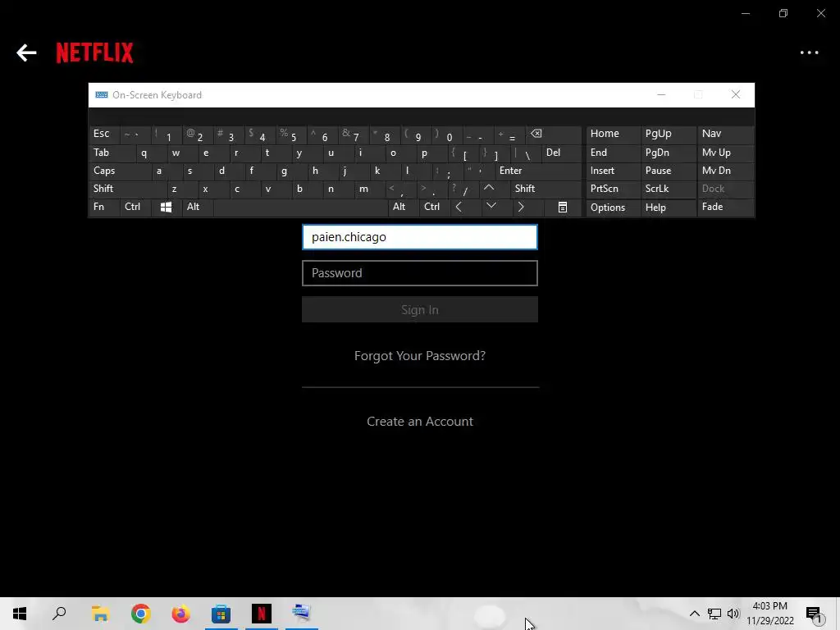The width and height of the screenshot is (840, 630).
Task: Click the Del key
Action: point(562,152)
